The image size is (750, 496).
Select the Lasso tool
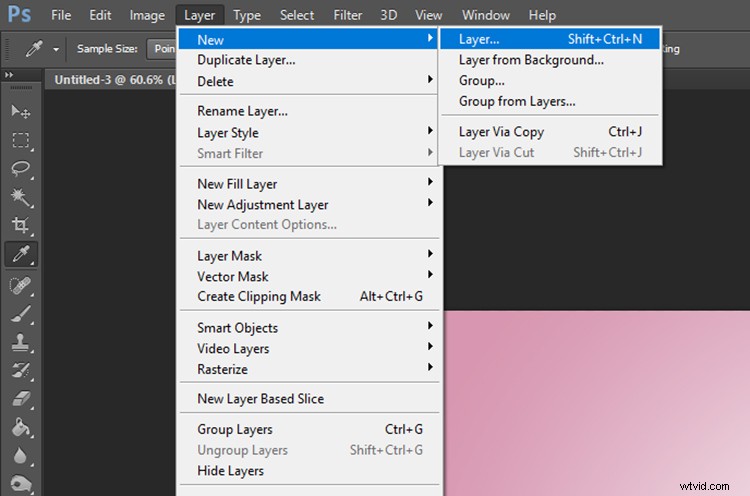(21, 168)
